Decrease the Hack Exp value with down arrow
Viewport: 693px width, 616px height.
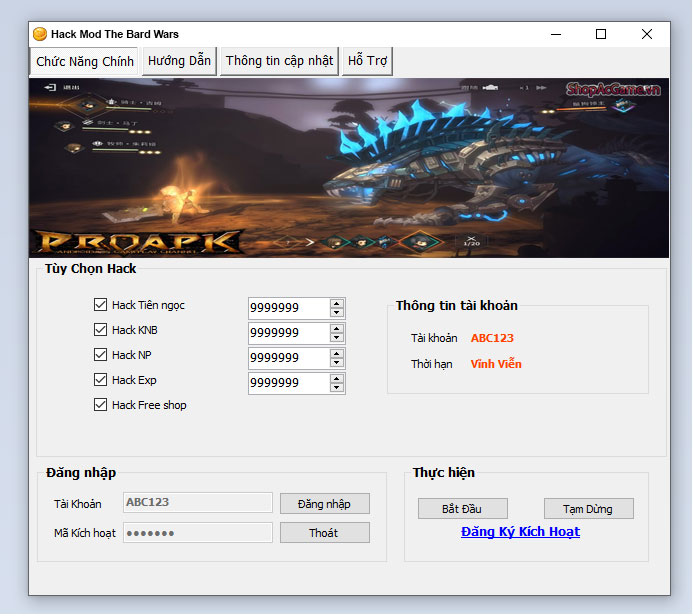click(336, 388)
